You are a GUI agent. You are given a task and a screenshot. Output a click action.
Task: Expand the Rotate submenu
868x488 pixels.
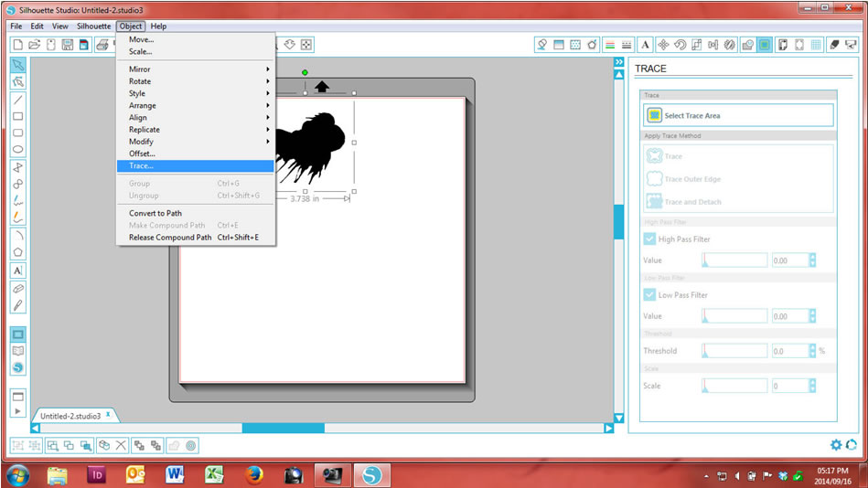tap(196, 81)
